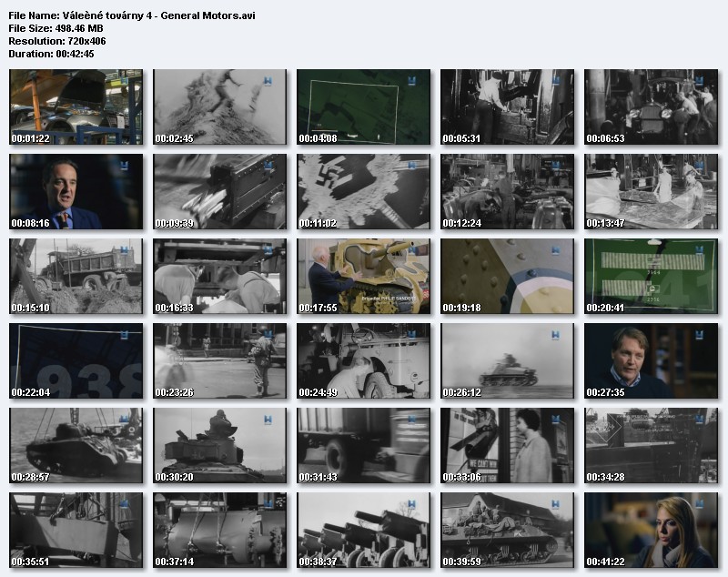Open the 1938 graphic frame 00:22:04
The image size is (728, 577).
pyautogui.click(x=76, y=360)
